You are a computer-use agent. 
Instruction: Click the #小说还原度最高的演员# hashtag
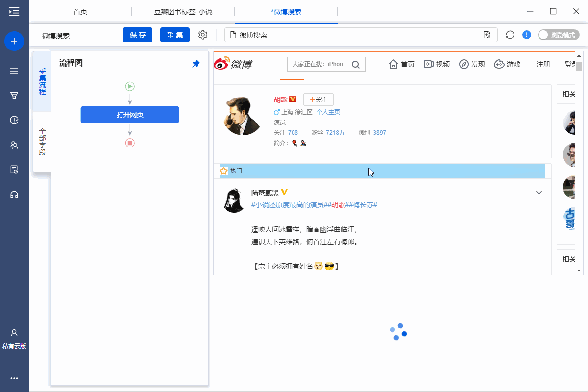[289, 205]
